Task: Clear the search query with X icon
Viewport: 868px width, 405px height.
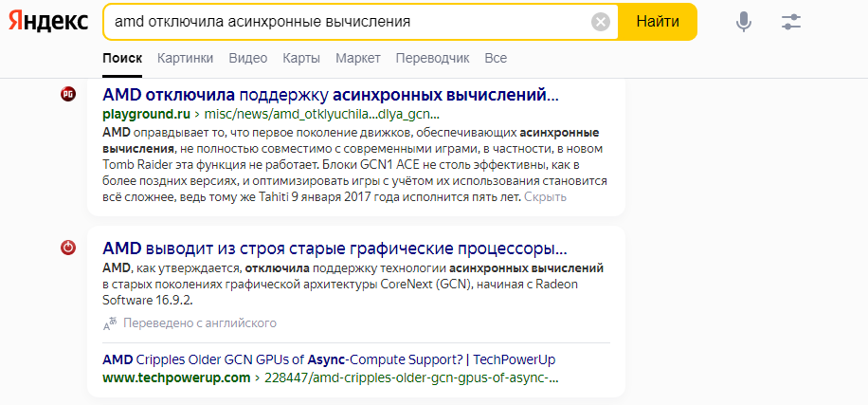Action: (x=601, y=22)
